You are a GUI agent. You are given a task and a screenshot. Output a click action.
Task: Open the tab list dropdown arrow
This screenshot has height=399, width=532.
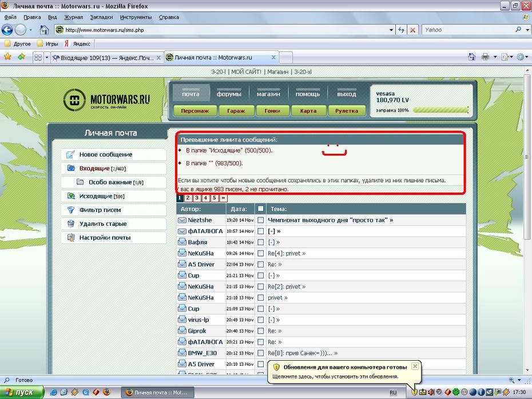pyautogui.click(x=47, y=58)
